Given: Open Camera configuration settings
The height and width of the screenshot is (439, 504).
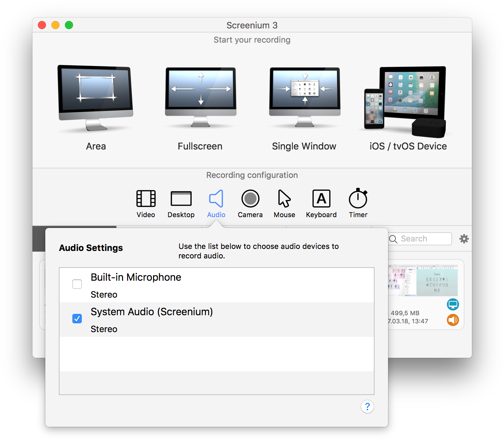Looking at the screenshot, I should coord(250,204).
